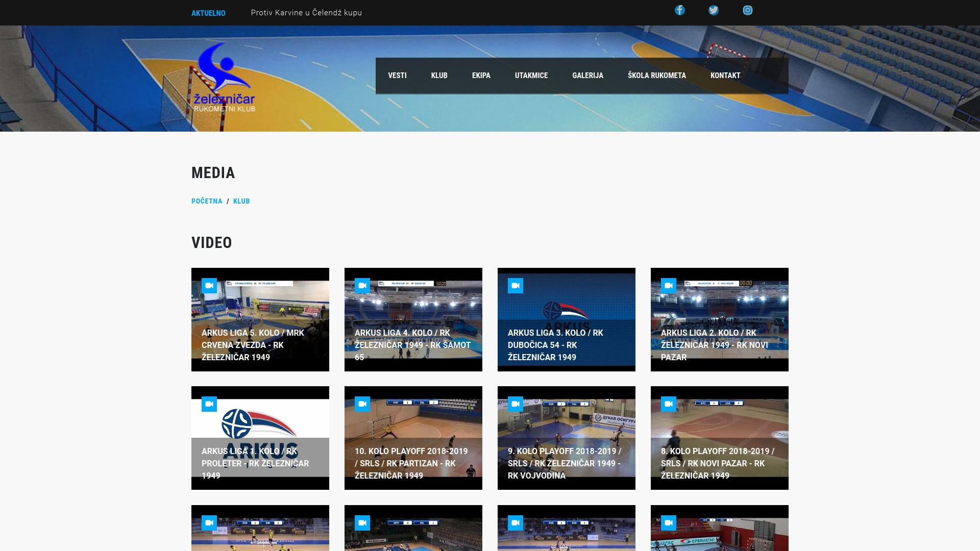The image size is (980, 551).
Task: Open the Facebook page icon
Action: coord(679,10)
